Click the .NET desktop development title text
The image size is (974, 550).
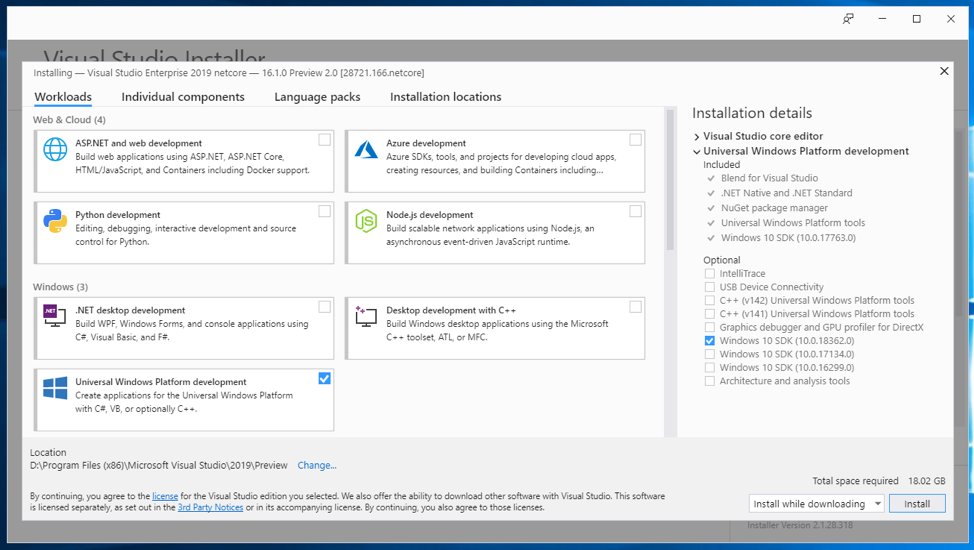[130, 310]
